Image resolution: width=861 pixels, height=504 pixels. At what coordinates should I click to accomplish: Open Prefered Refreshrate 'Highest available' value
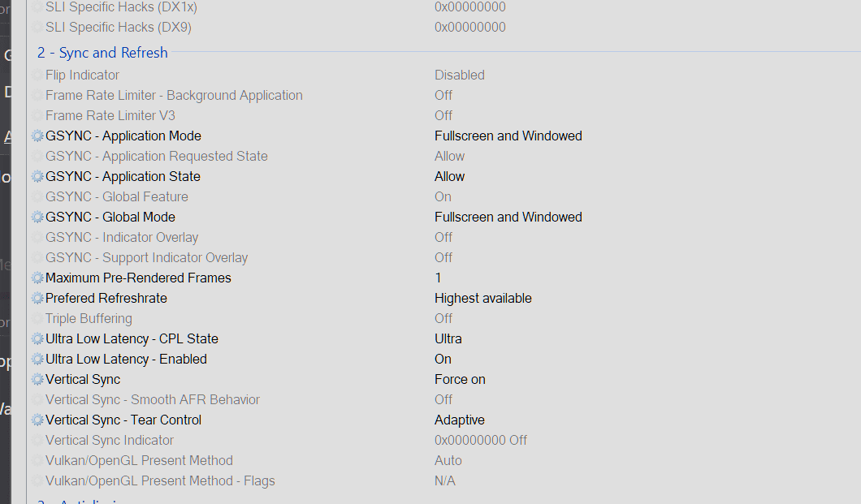pyautogui.click(x=482, y=299)
